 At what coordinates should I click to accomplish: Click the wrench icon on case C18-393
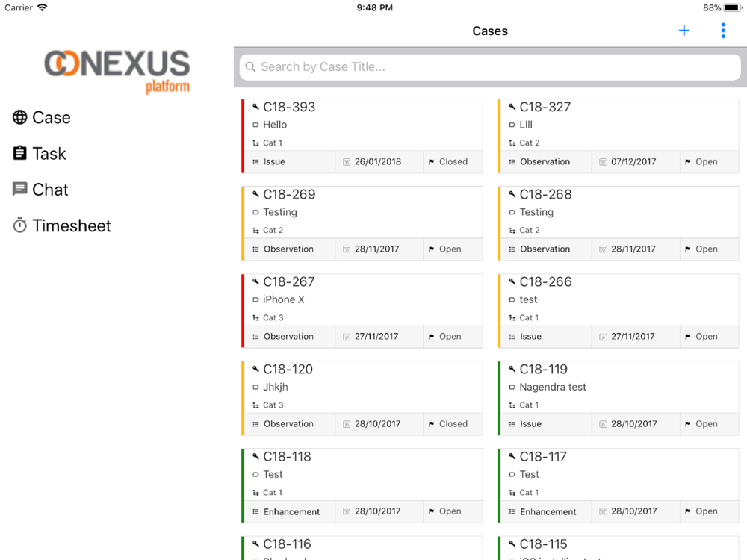click(x=255, y=107)
